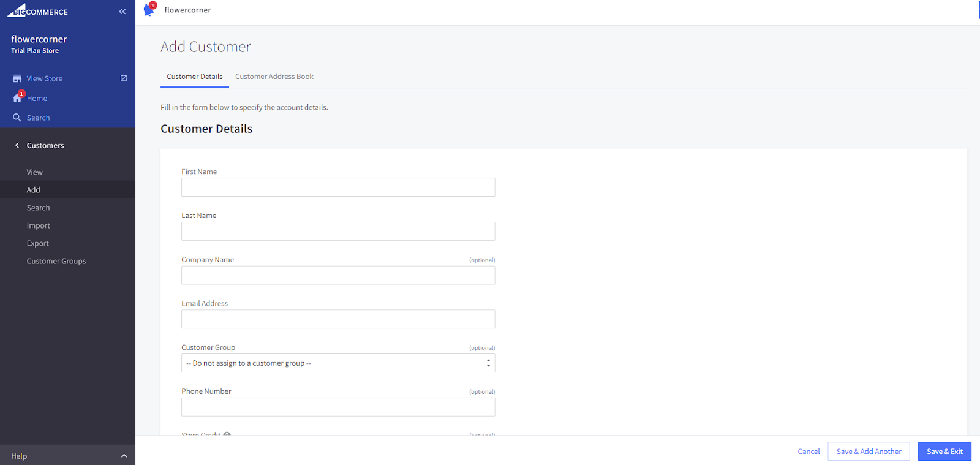This screenshot has height=465, width=980.
Task: Click the Cancel link
Action: click(809, 452)
